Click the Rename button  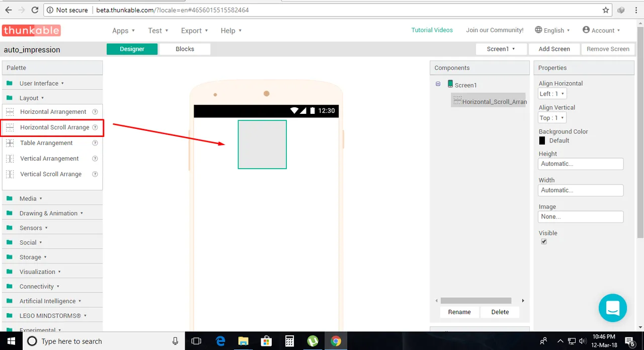point(459,312)
